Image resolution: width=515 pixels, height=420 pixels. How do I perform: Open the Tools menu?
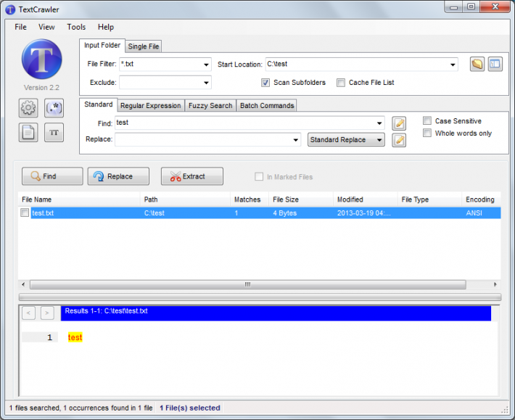[x=76, y=27]
